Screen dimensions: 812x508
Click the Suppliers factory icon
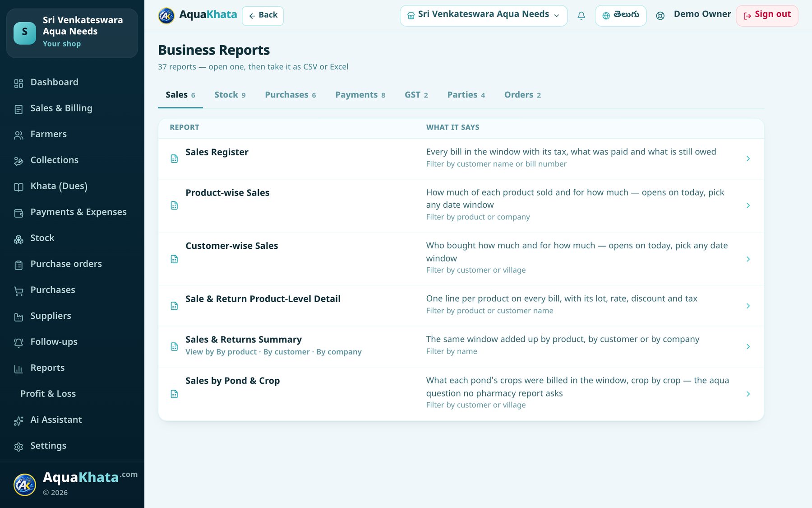click(x=18, y=317)
